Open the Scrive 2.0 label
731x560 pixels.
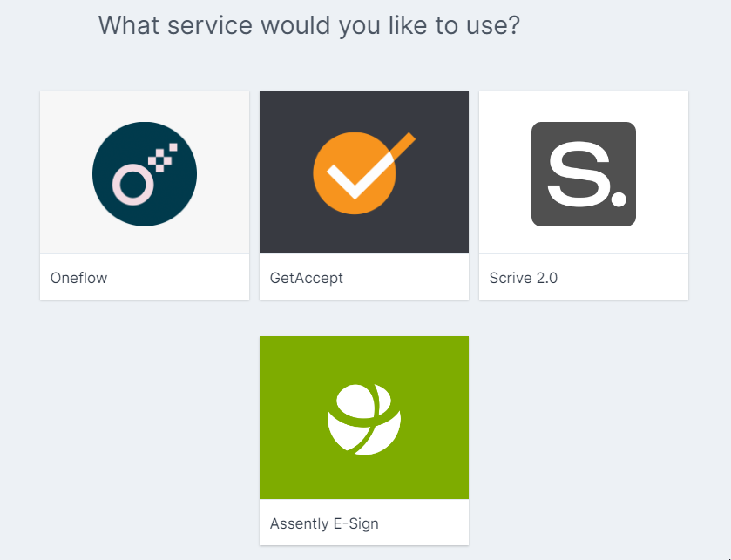tap(523, 278)
